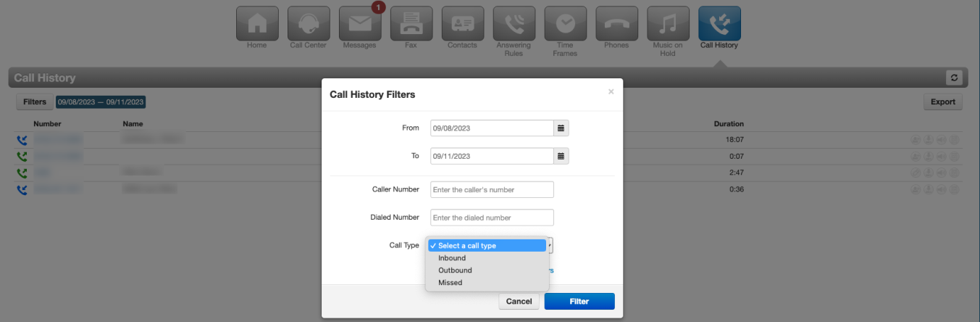Viewport: 980px width, 322px height.
Task: Listen to recording of the 0:07 call
Action: click(x=942, y=157)
